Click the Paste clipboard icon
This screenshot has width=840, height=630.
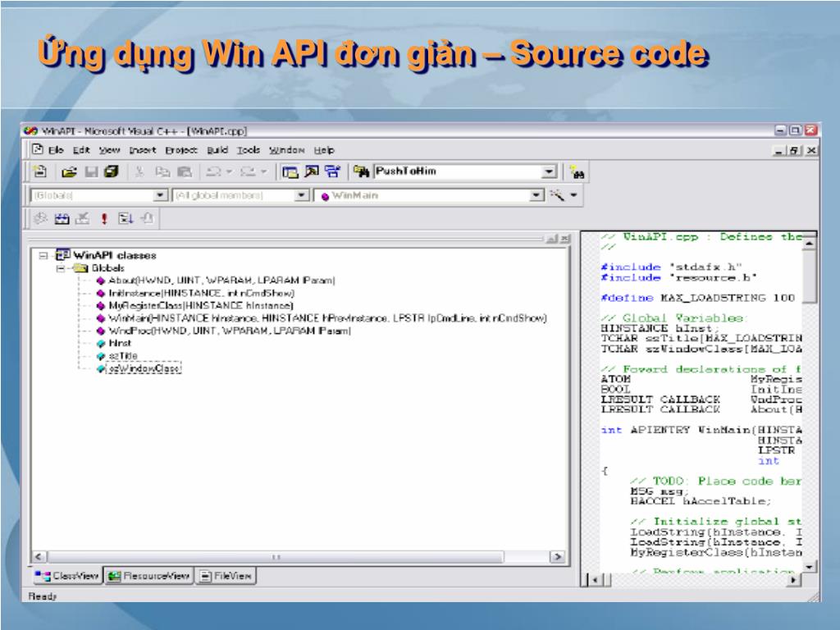pos(185,171)
